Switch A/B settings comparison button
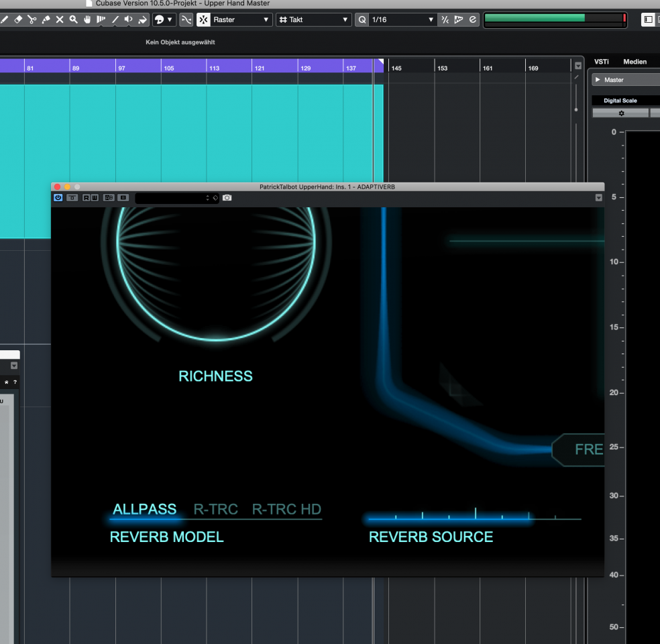 [109, 197]
